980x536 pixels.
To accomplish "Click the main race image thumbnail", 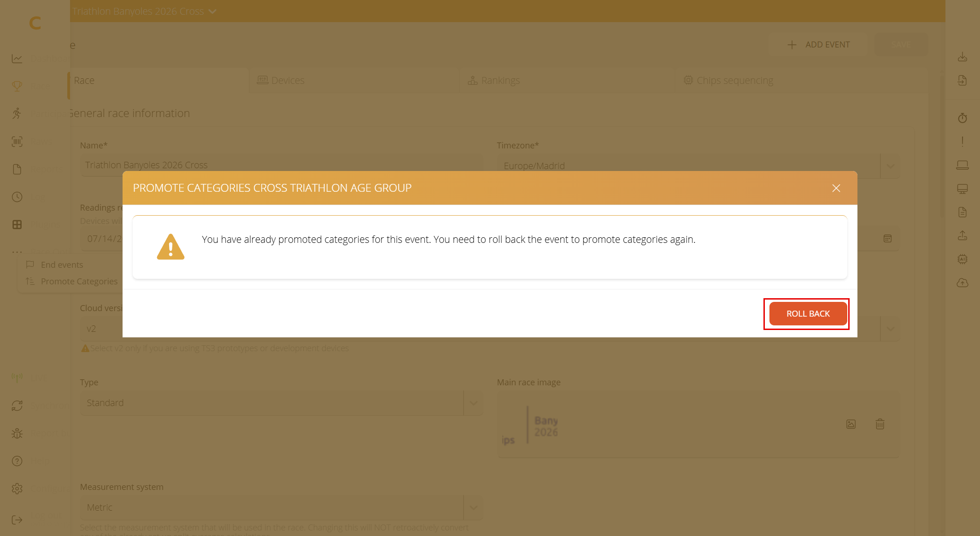I will 530,425.
